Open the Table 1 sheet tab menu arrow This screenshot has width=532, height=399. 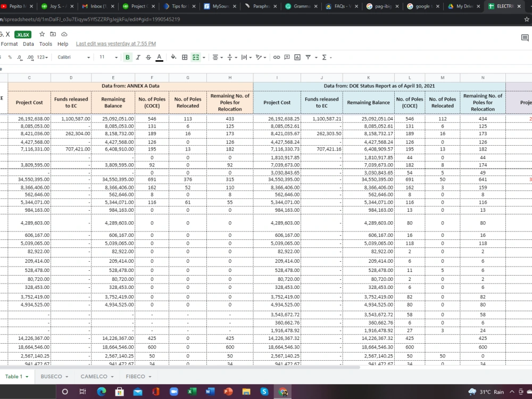[27, 377]
